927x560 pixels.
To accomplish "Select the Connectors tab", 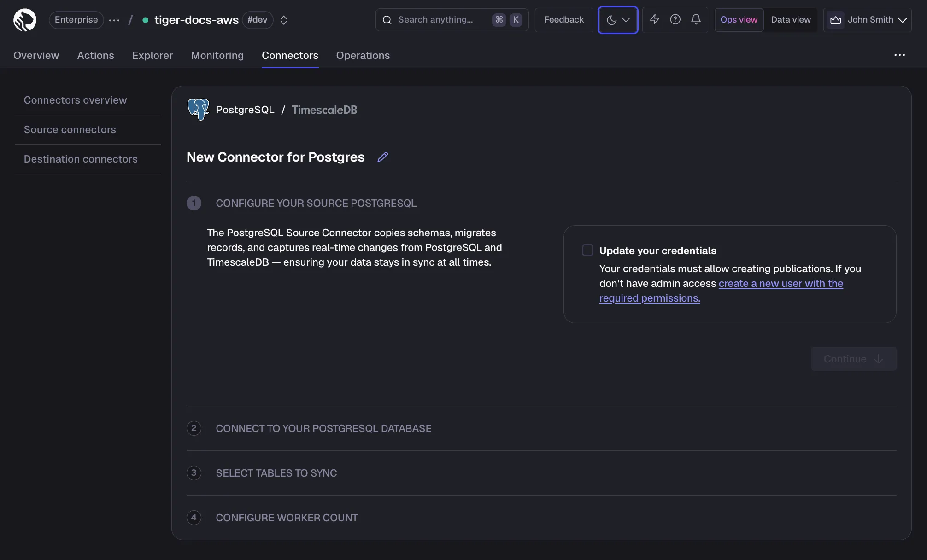I will pos(290,55).
